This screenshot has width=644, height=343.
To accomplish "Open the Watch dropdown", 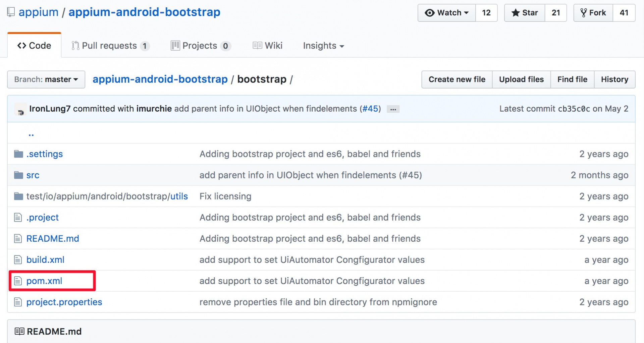I will tap(446, 13).
